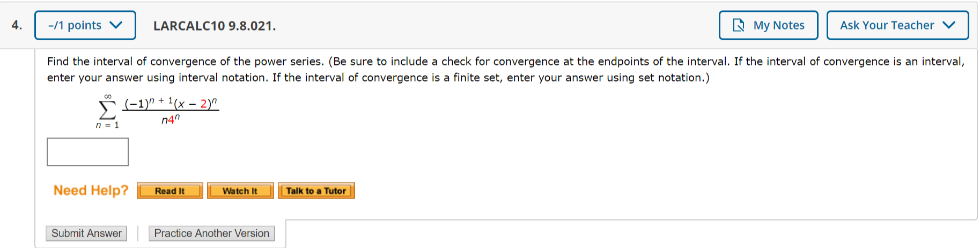The image size is (980, 248).
Task: Click the question number 4 label
Action: click(x=17, y=25)
